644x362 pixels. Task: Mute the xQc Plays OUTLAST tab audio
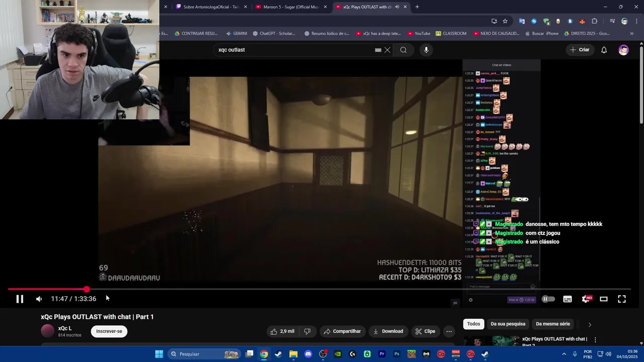coord(397,7)
